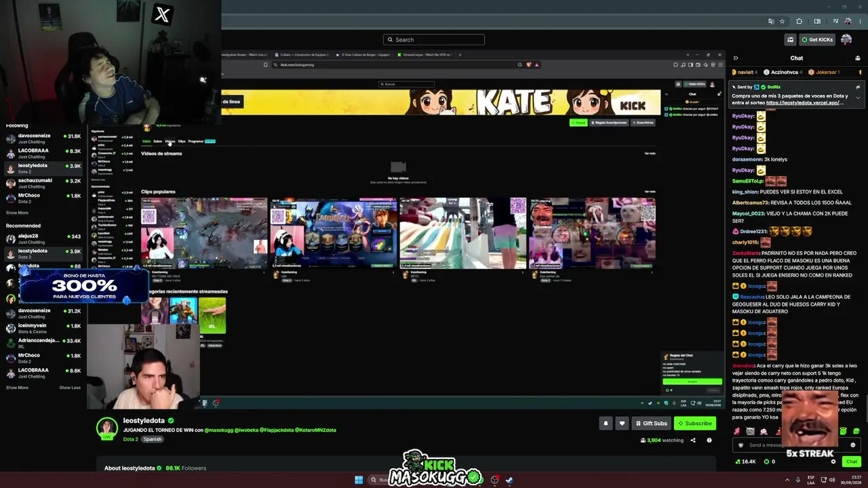Open the leostyledota.vercel.app link in pinned message
Screen dimensions: 868x488
[806, 103]
